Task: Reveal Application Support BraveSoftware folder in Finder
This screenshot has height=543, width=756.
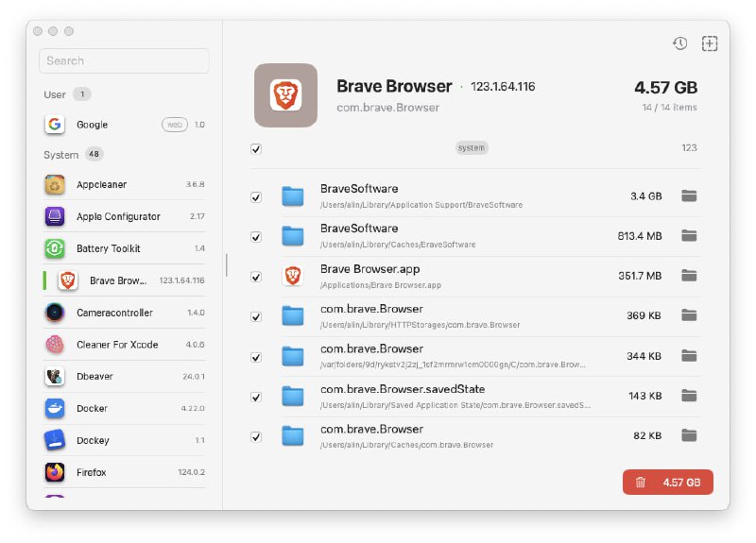Action: pos(689,196)
